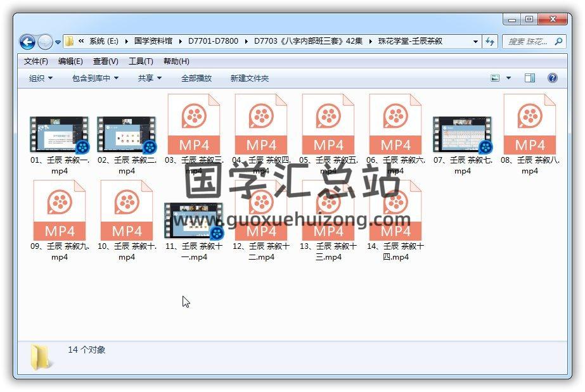The width and height of the screenshot is (585, 392).
Task: Click file name 07、壬辰 茶叙七.mp4
Action: point(463,165)
